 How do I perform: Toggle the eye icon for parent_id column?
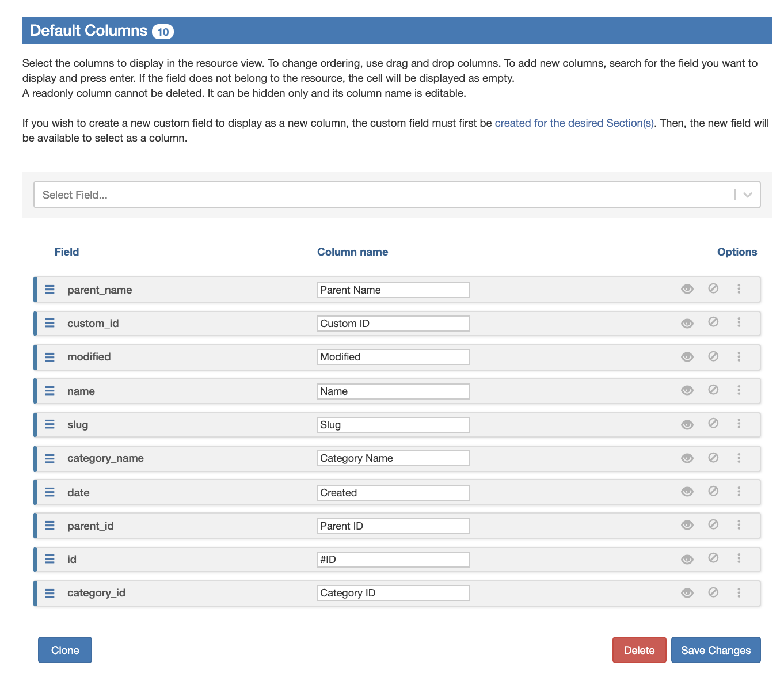[687, 525]
